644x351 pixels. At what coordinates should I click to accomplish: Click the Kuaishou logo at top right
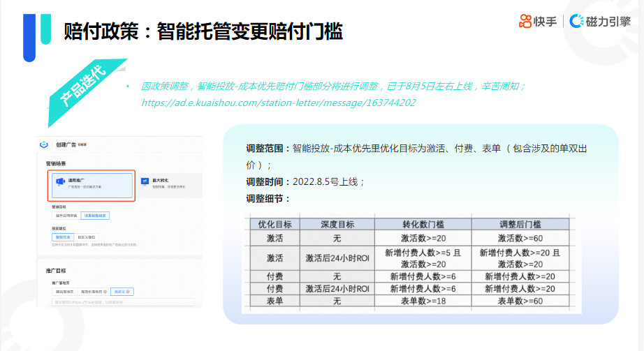click(x=538, y=21)
